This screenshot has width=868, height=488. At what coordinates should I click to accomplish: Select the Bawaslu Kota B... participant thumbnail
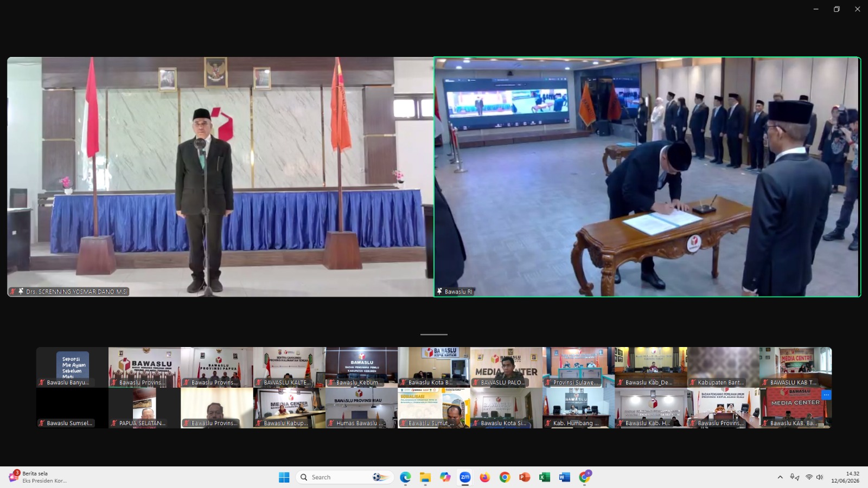[434, 367]
